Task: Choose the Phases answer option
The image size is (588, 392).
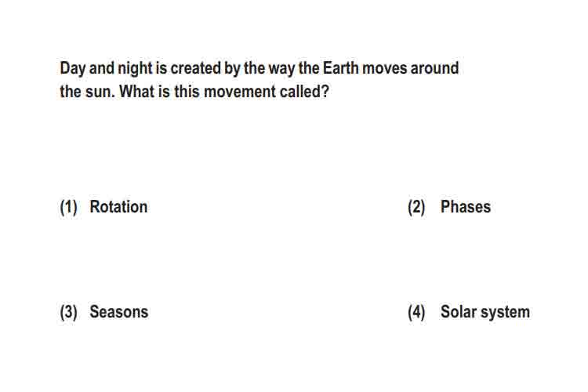Action: tap(466, 207)
